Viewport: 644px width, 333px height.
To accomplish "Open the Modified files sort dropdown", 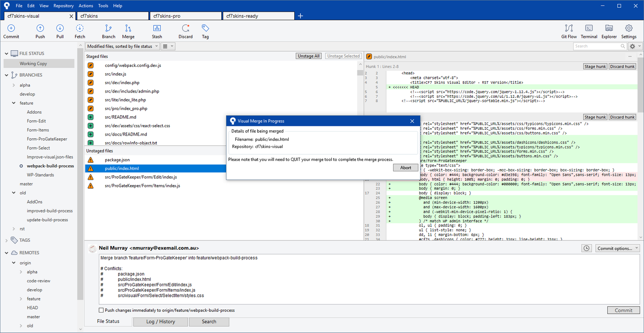I will (x=122, y=46).
